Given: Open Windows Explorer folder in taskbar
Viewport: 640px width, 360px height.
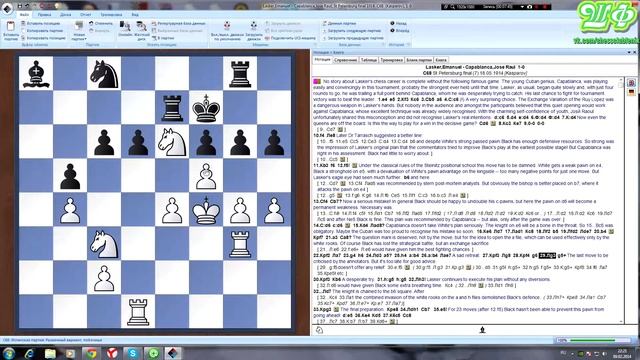Looking at the screenshot, I should coord(50,353).
